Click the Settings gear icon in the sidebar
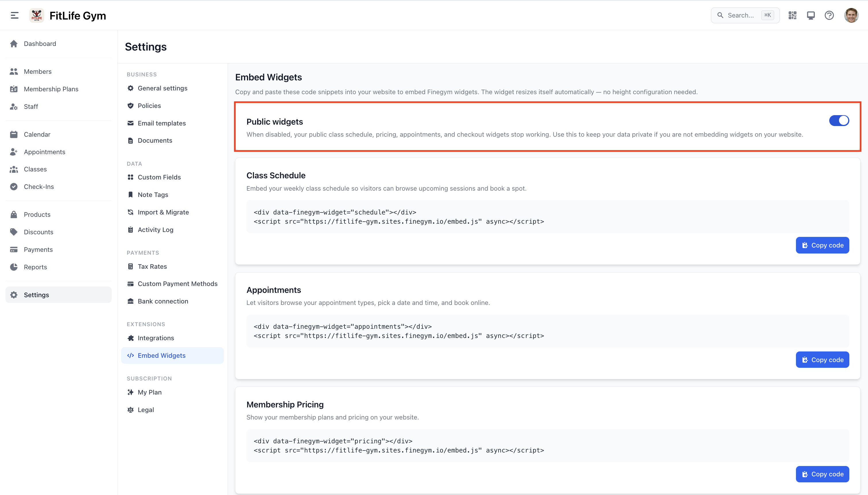This screenshot has height=495, width=868. [x=13, y=295]
